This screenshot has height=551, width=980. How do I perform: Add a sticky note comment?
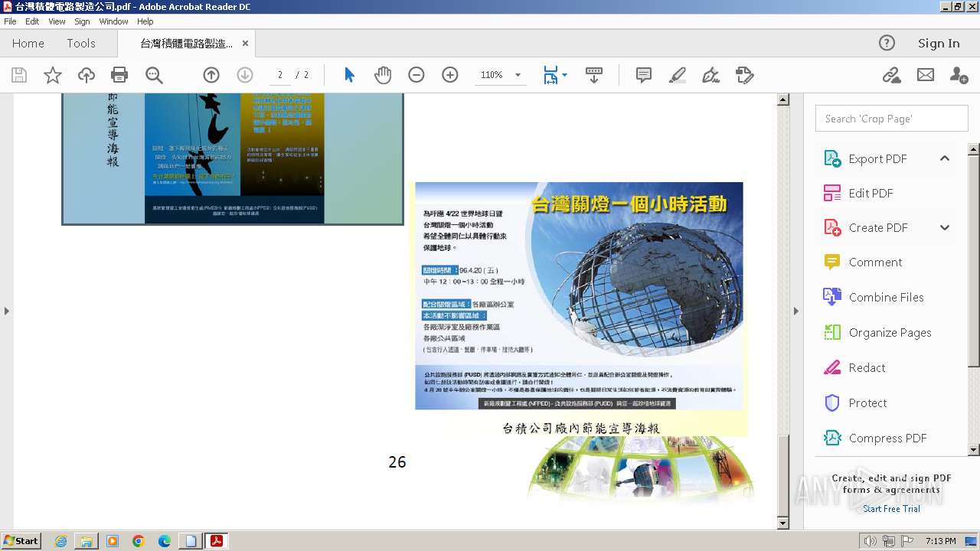tap(644, 75)
